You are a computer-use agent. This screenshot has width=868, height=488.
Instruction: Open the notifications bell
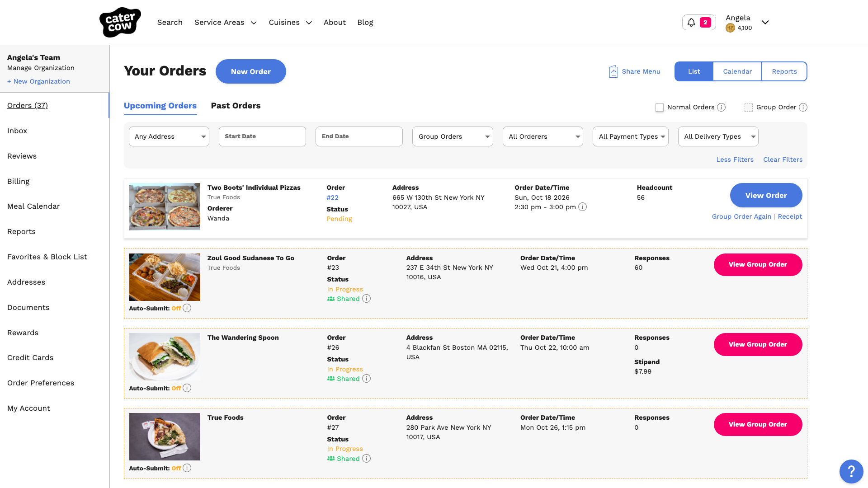[691, 22]
